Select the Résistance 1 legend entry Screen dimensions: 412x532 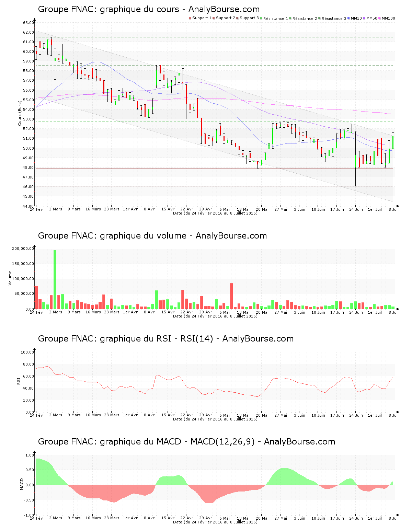pos(274,18)
